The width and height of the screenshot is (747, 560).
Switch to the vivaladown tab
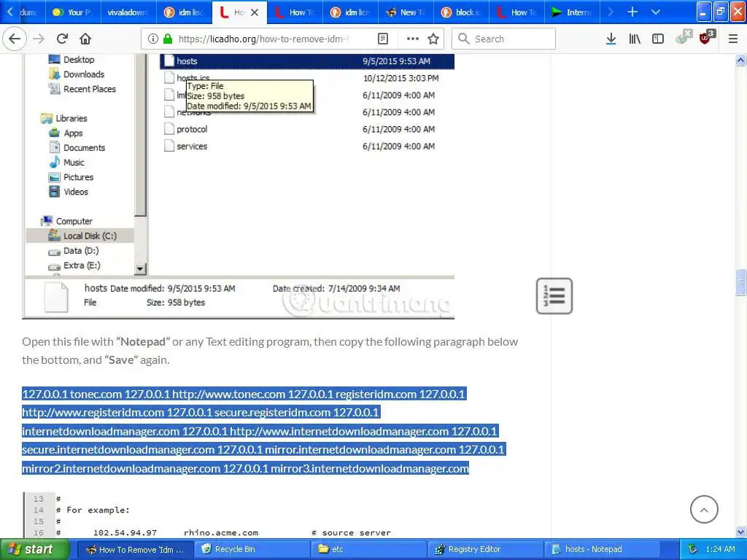pyautogui.click(x=128, y=12)
